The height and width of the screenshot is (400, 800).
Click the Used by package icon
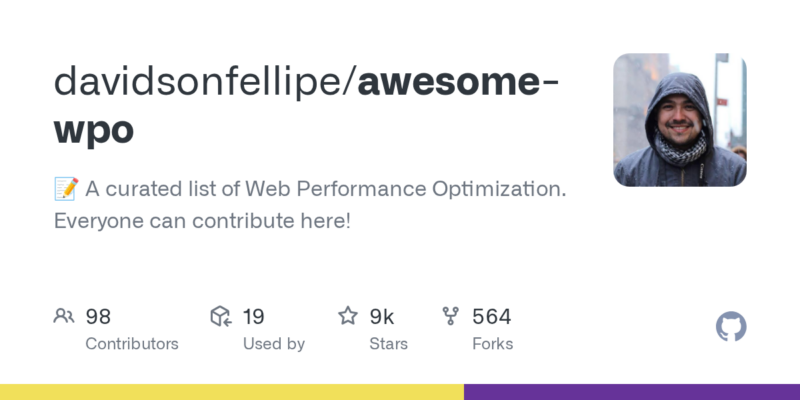(x=221, y=317)
